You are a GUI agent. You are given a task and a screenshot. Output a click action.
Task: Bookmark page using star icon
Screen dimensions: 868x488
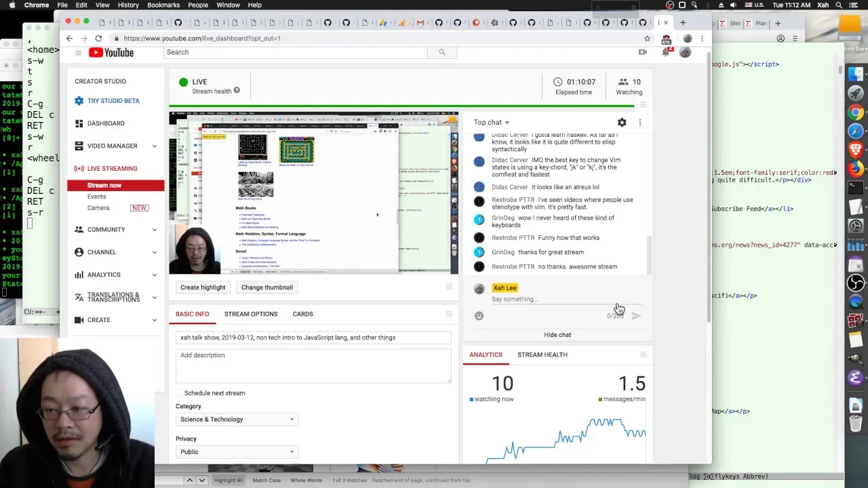[648, 39]
